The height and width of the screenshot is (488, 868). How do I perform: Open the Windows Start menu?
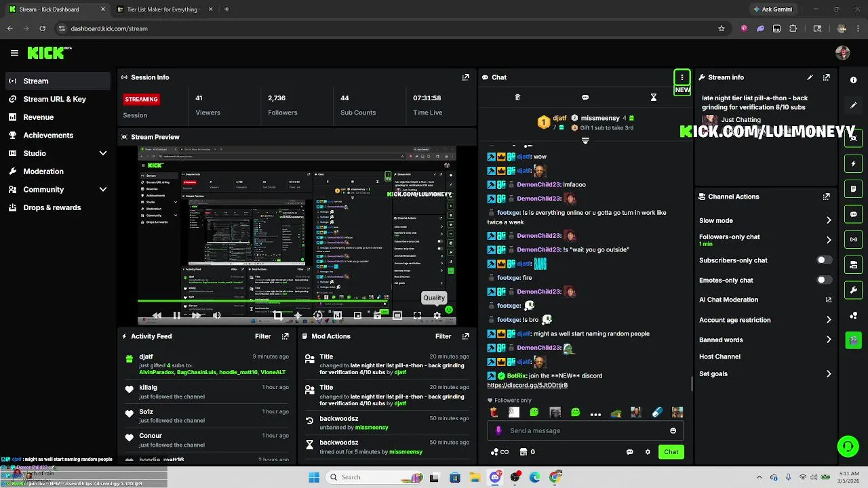(x=314, y=477)
